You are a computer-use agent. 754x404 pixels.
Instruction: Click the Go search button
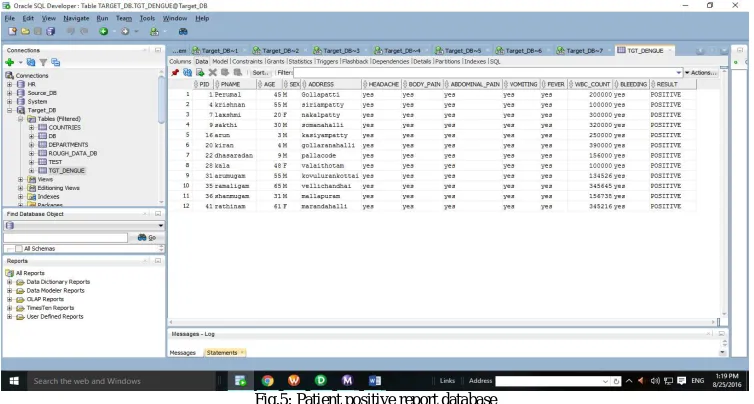pos(147,238)
